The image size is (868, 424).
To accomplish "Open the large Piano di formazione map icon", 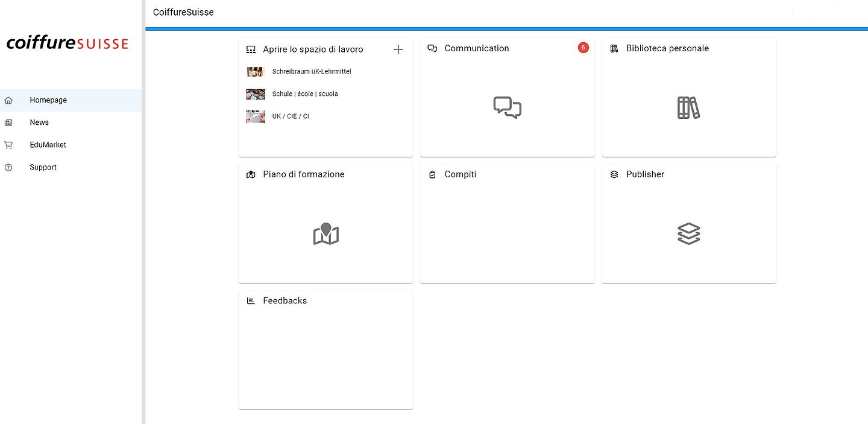I will pyautogui.click(x=325, y=234).
